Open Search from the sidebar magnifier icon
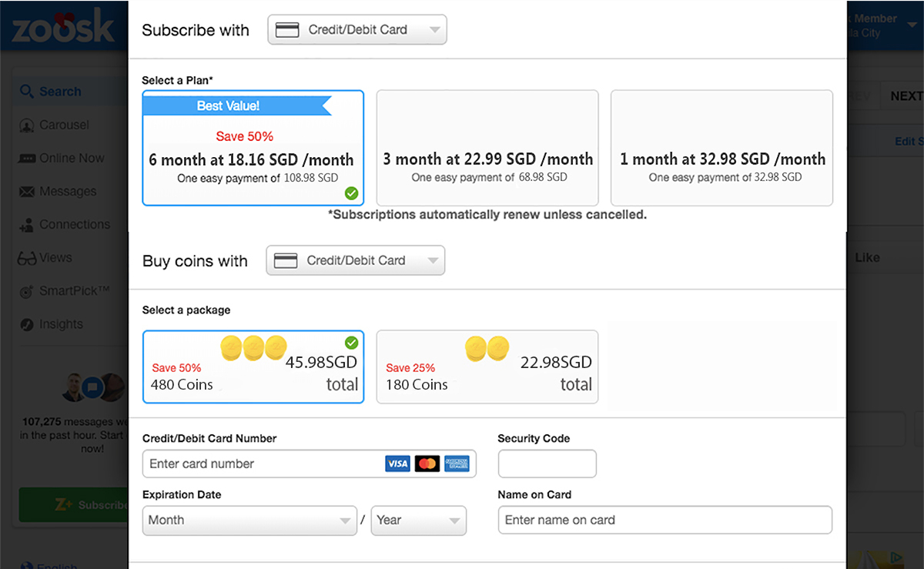This screenshot has width=924, height=569. tap(27, 92)
